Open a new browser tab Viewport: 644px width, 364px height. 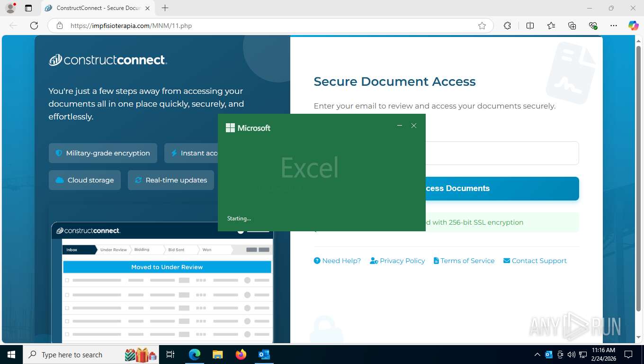point(165,8)
